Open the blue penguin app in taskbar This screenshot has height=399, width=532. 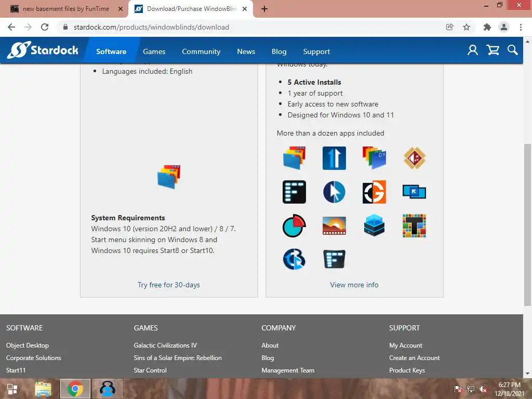(108, 389)
